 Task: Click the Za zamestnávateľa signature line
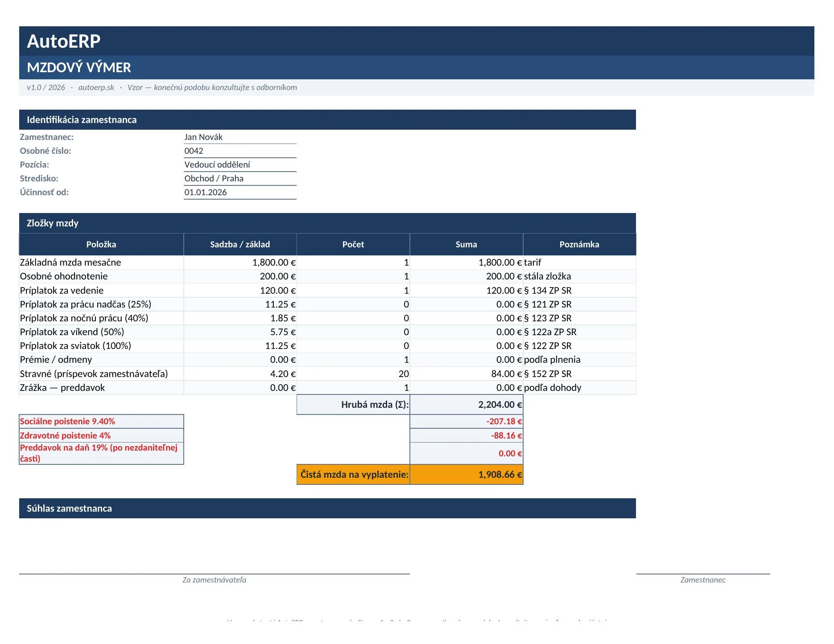point(215,574)
